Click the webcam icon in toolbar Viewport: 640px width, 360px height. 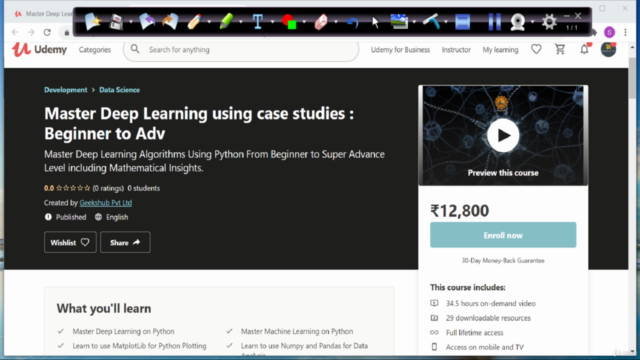[x=518, y=22]
